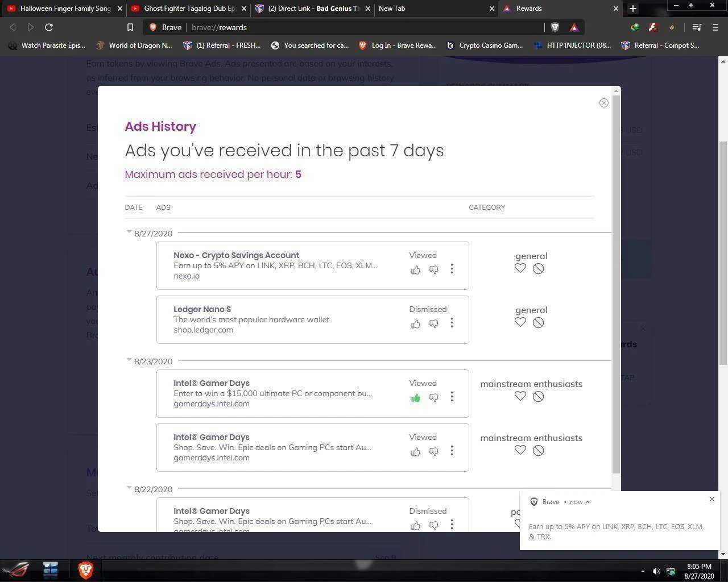Open HTTP INJECTOR bookmark
The image size is (728, 582).
point(572,45)
